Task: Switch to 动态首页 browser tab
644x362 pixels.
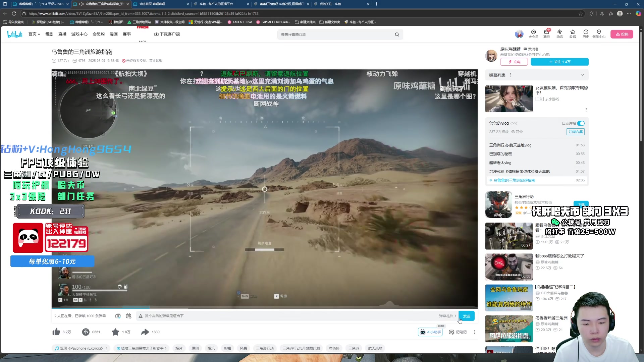Action: tap(160, 4)
